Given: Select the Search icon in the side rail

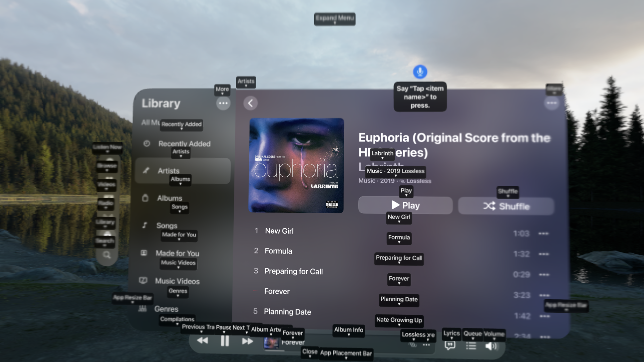Looking at the screenshot, I should (x=106, y=255).
